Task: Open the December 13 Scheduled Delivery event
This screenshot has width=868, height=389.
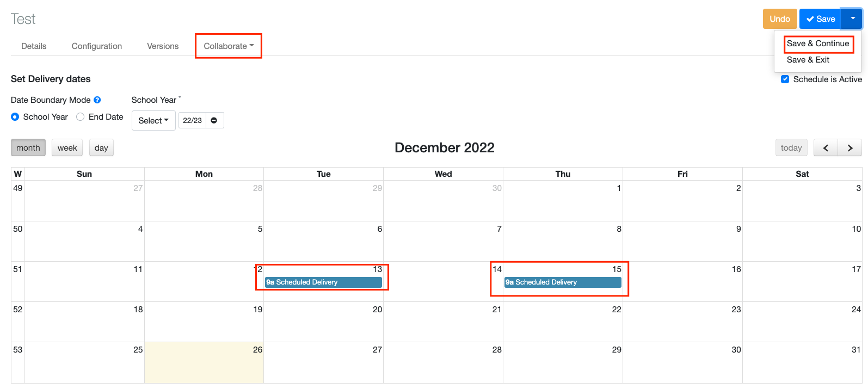Action: click(x=323, y=282)
